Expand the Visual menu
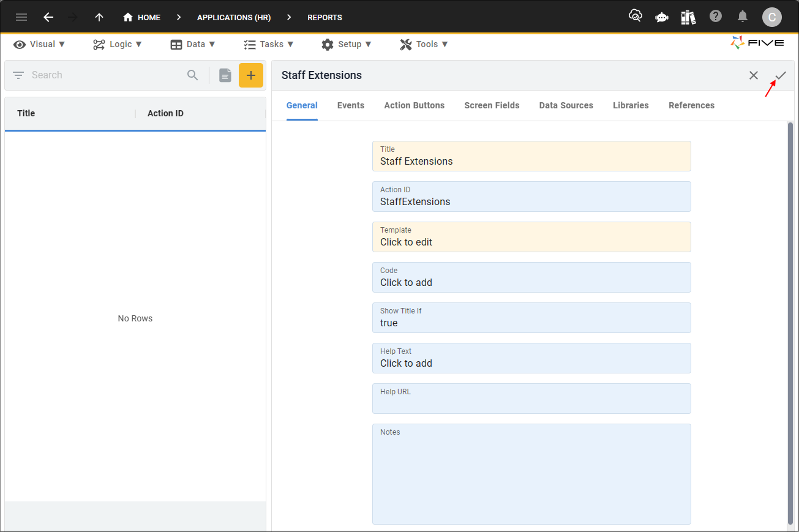This screenshot has width=799, height=532. point(40,44)
